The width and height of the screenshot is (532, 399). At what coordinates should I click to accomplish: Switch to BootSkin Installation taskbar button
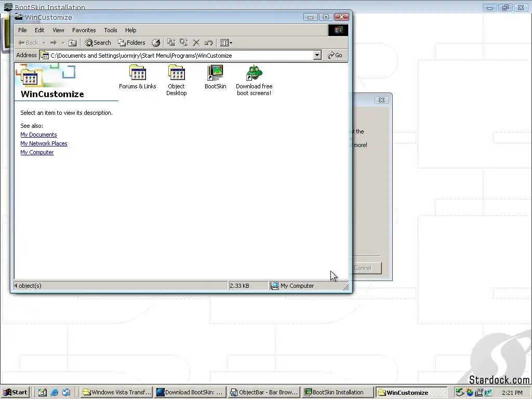pyautogui.click(x=338, y=393)
